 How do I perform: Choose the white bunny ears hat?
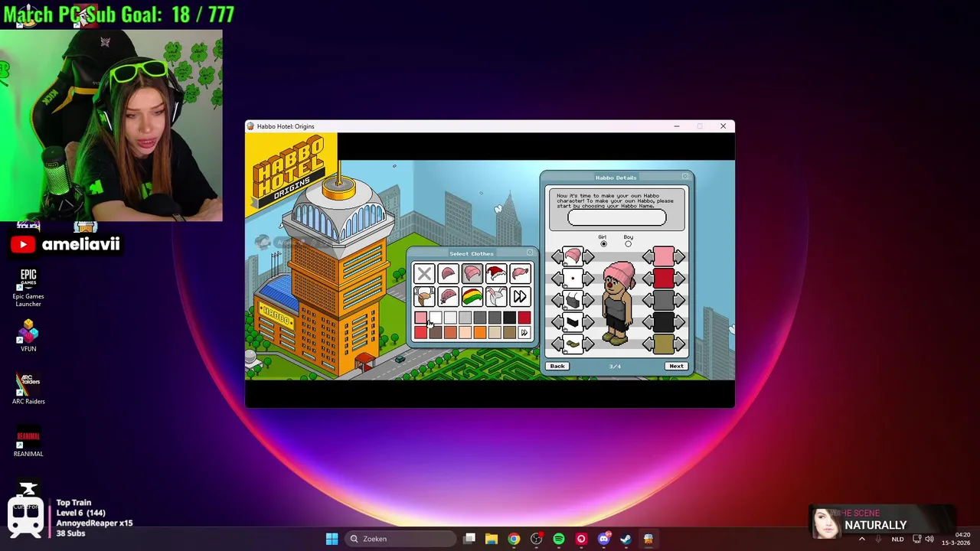(x=496, y=297)
